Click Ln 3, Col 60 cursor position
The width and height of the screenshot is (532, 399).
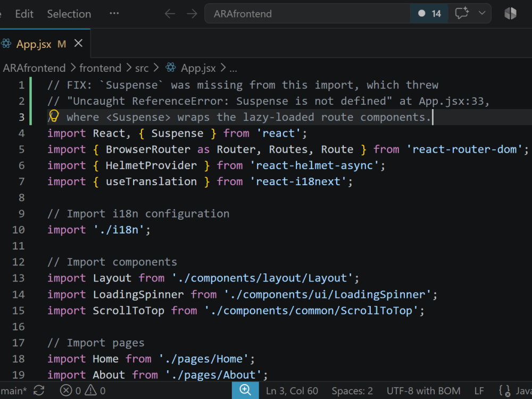292,391
